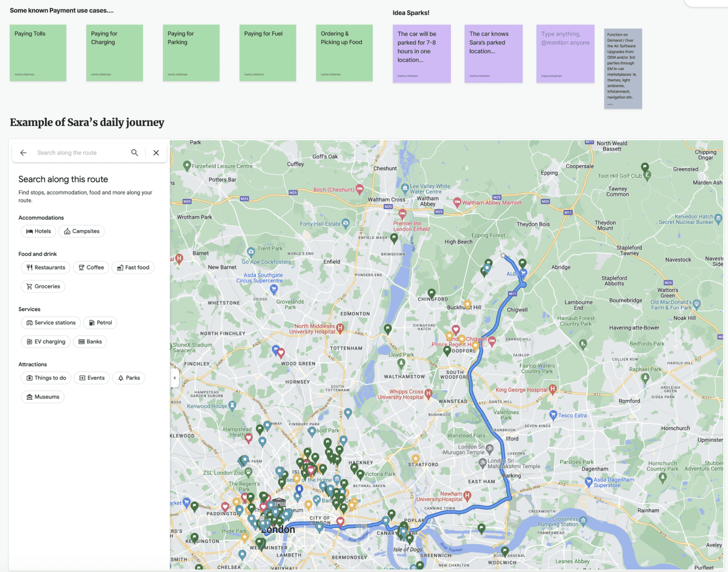Open the Things to do chip
728x572 pixels.
[46, 378]
